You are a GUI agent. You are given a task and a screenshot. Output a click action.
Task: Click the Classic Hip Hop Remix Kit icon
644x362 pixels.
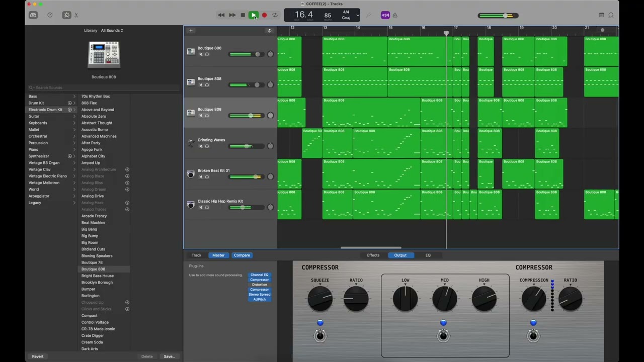pyautogui.click(x=191, y=205)
